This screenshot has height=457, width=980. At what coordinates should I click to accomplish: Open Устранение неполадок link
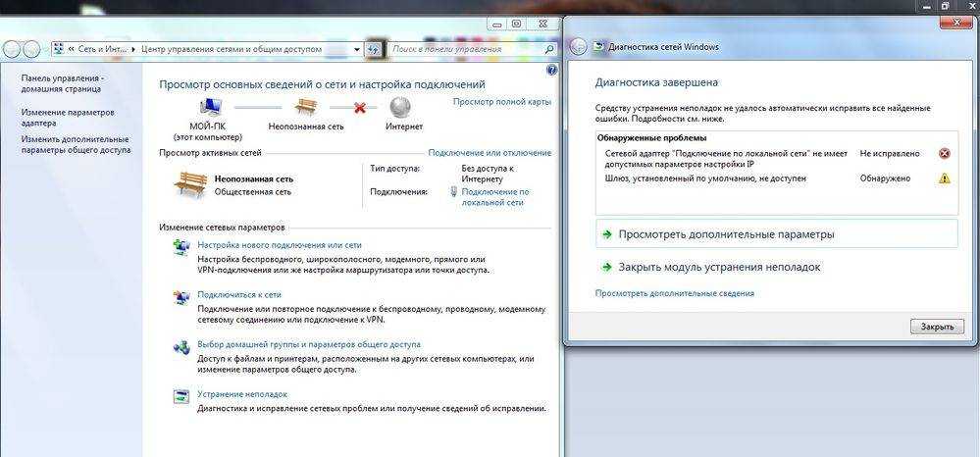point(242,394)
